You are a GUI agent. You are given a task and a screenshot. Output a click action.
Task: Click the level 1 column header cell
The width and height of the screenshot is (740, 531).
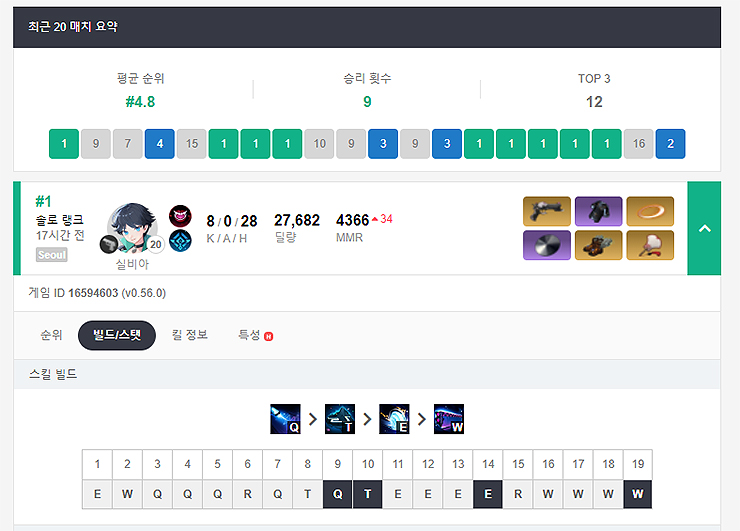(97, 464)
